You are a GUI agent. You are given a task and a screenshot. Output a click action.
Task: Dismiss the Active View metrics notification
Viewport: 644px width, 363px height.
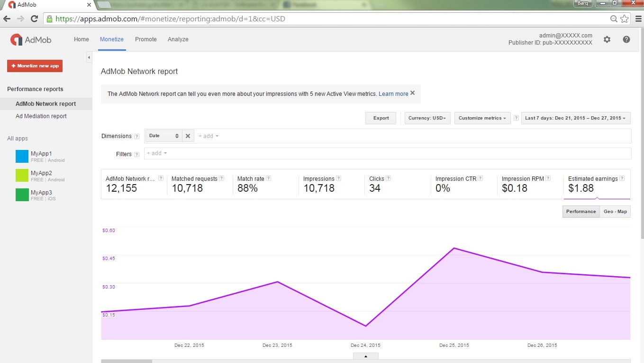tap(412, 93)
